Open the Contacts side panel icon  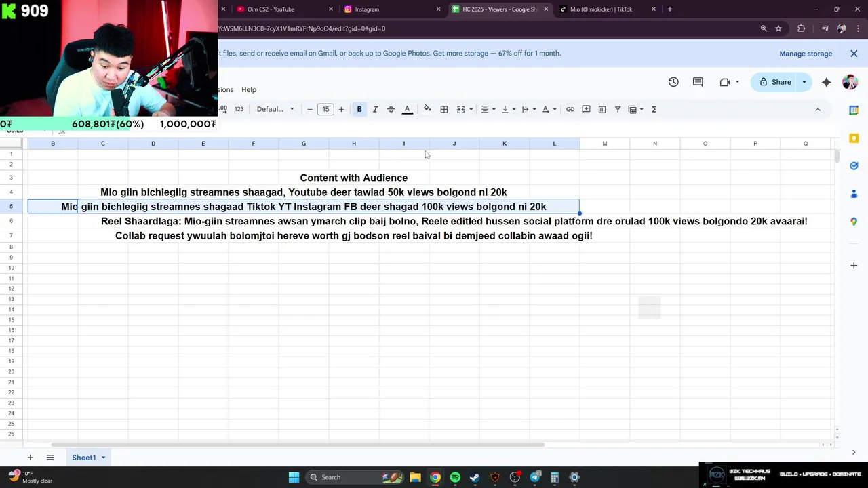click(x=854, y=194)
